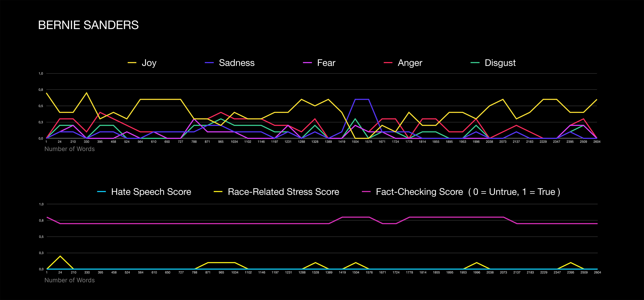
Task: Click x-axis label 1996 on emotions chart
Action: point(476,142)
